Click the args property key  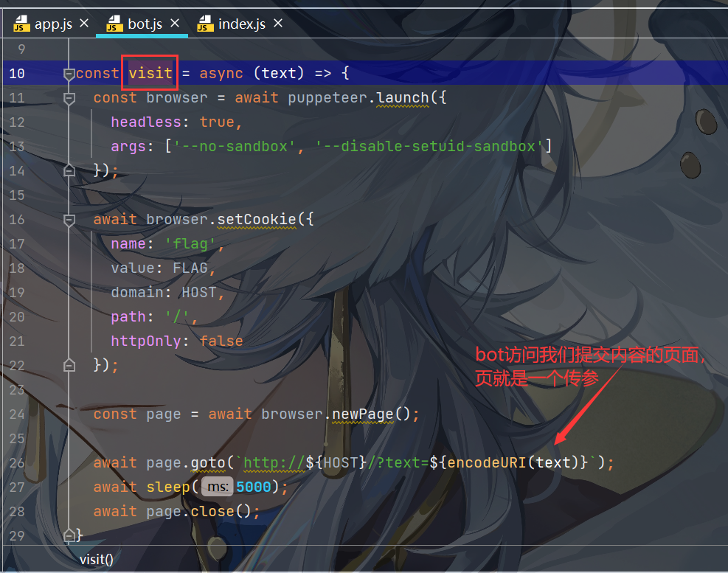(128, 146)
